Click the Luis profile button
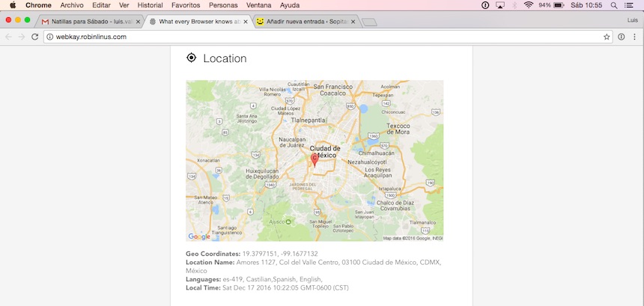The image size is (644, 306). 632,20
